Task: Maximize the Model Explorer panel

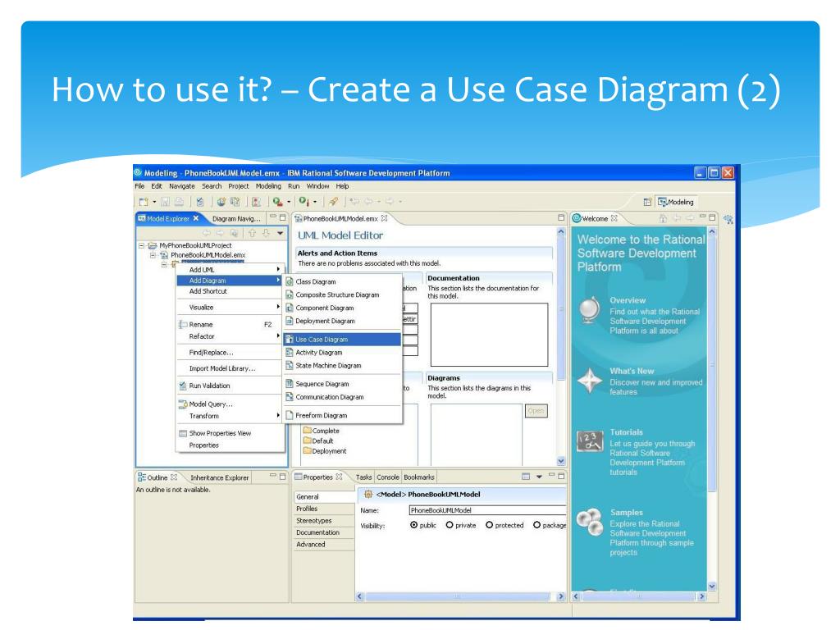Action: (283, 217)
